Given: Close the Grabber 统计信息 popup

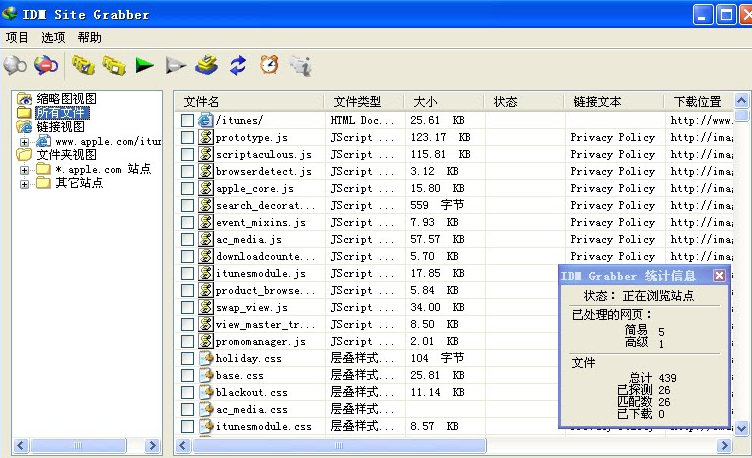Looking at the screenshot, I should (719, 276).
